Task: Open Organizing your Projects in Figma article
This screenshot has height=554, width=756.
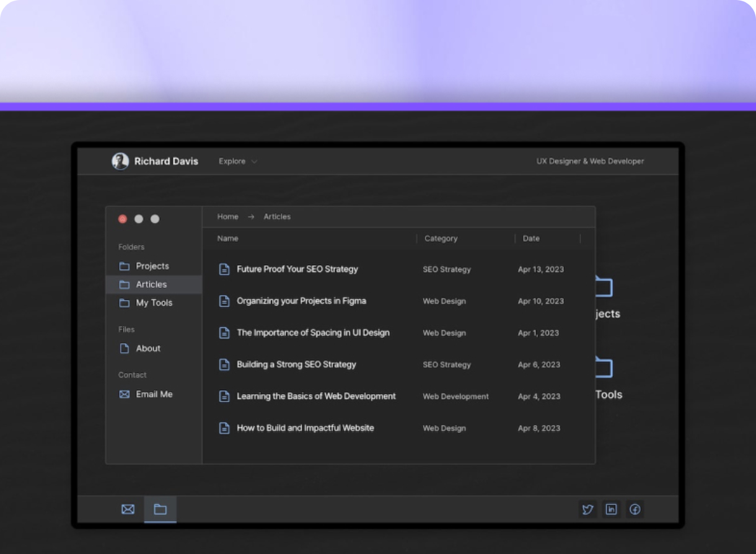Action: (x=302, y=301)
